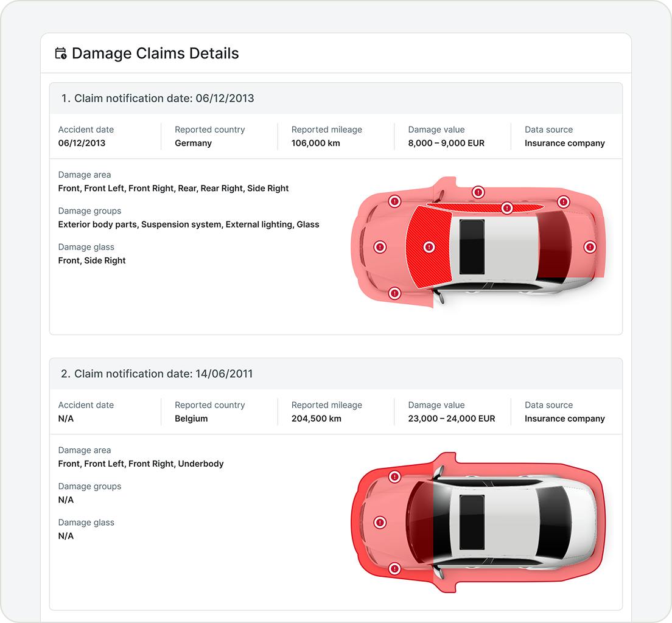The image size is (672, 623).
Task: Click upper rear corner damage marker, first car
Action: tap(564, 201)
